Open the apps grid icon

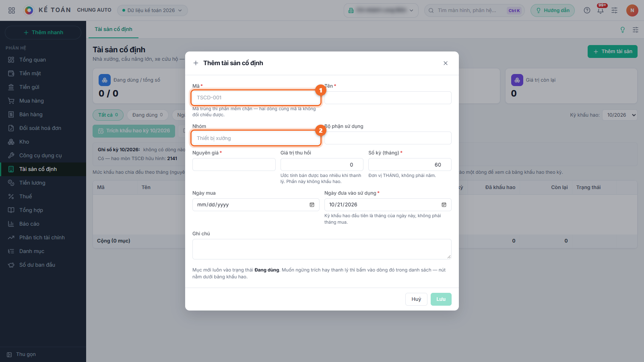click(12, 10)
